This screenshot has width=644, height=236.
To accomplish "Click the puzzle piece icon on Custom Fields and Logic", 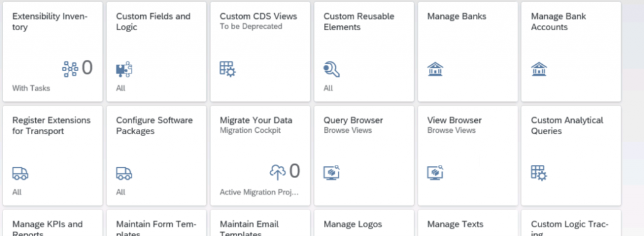I will click(x=124, y=69).
